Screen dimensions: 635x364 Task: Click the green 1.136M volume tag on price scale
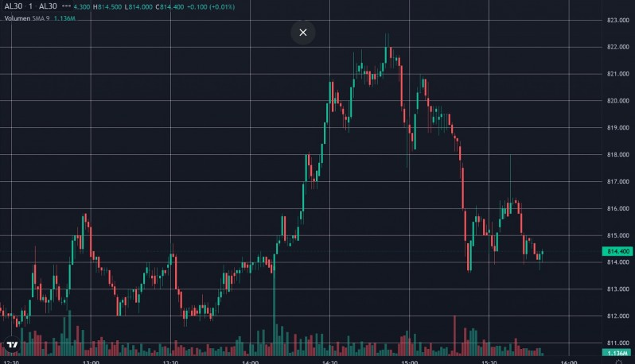point(617,353)
